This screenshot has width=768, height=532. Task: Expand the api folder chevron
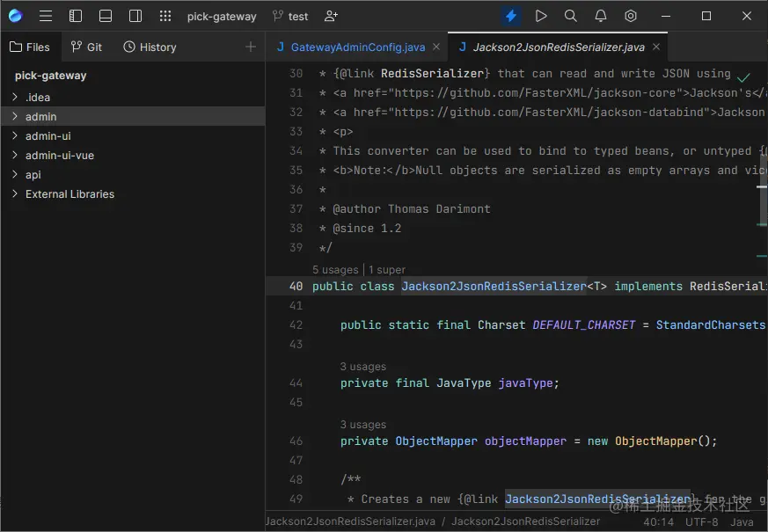point(15,174)
